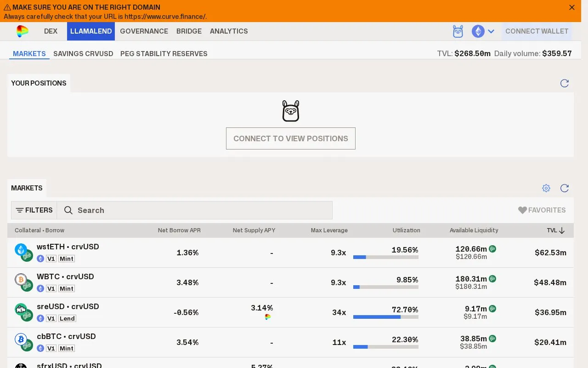This screenshot has width=588, height=368.
Task: Switch to Peg Stability Reserves tab
Action: coord(164,54)
